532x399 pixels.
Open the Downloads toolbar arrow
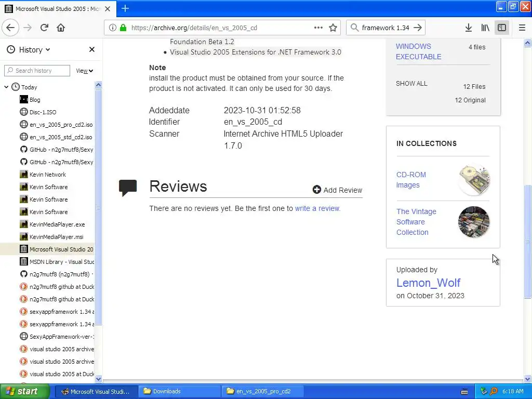coord(469,28)
